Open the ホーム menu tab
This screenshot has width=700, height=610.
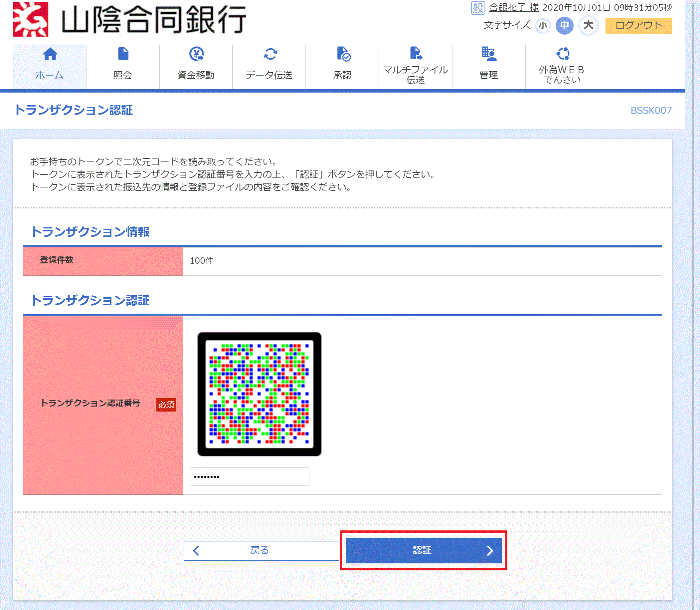coord(50,67)
